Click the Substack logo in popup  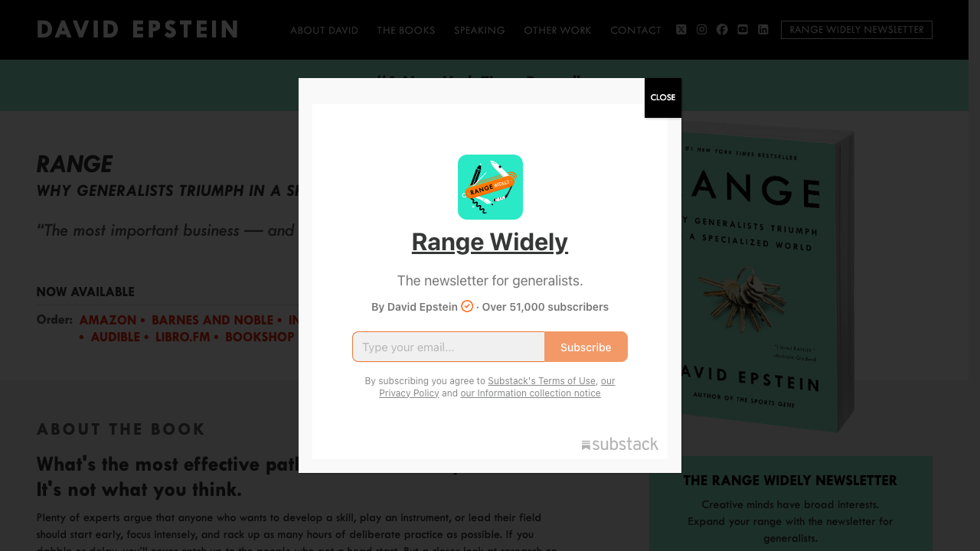[619, 445]
